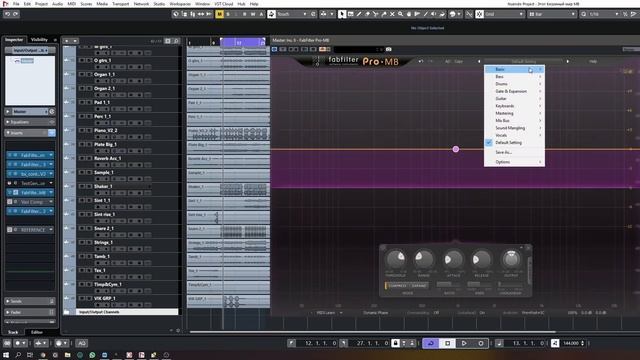Open File Explorer from the taskbar
This screenshot has height=360, width=640.
click(x=67, y=355)
